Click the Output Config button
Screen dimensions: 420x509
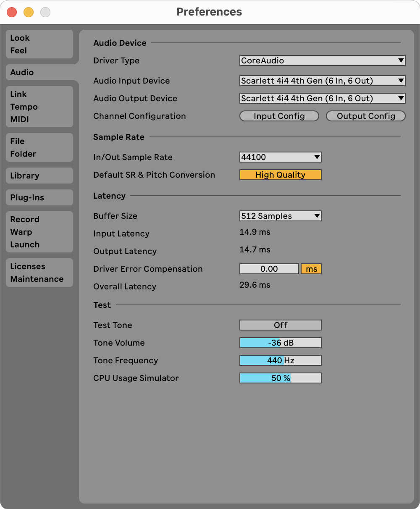[x=365, y=116]
